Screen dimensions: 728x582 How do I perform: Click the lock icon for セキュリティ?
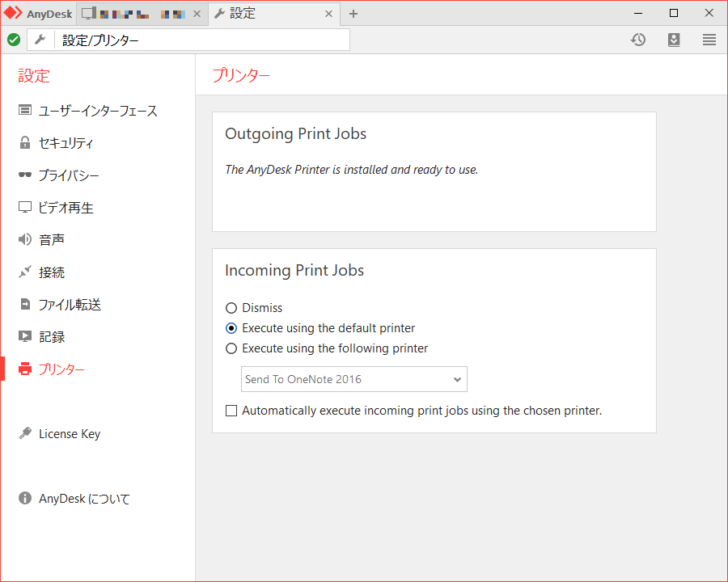(x=25, y=142)
